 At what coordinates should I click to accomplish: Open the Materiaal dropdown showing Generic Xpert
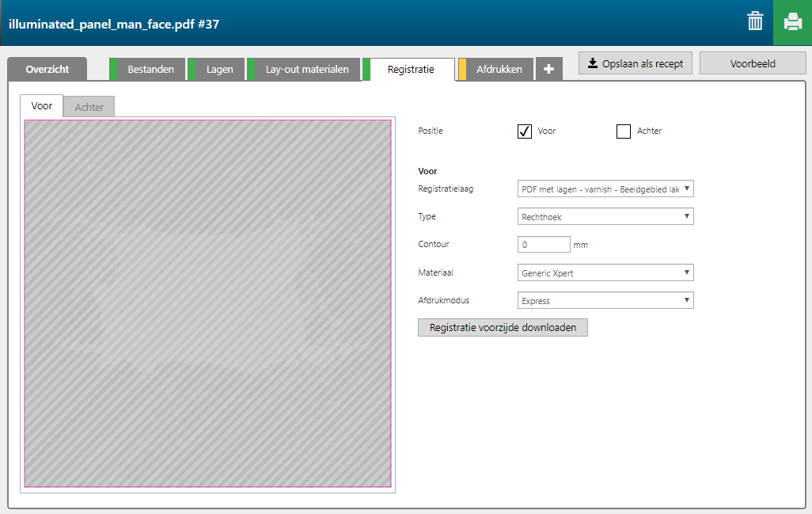point(605,272)
